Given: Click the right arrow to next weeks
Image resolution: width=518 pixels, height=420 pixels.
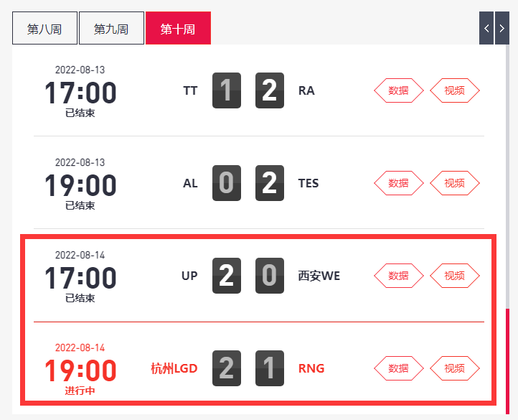Looking at the screenshot, I should coord(503,29).
